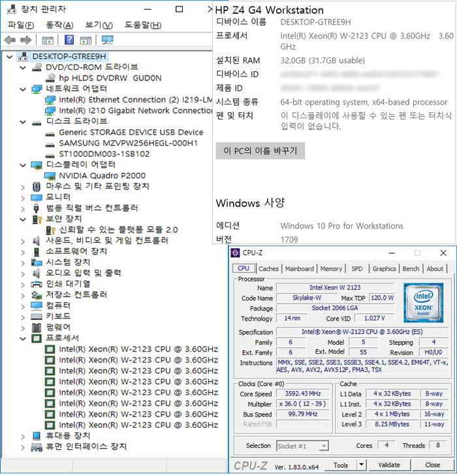Click the 모니터 monitor category icon

(x=37, y=198)
